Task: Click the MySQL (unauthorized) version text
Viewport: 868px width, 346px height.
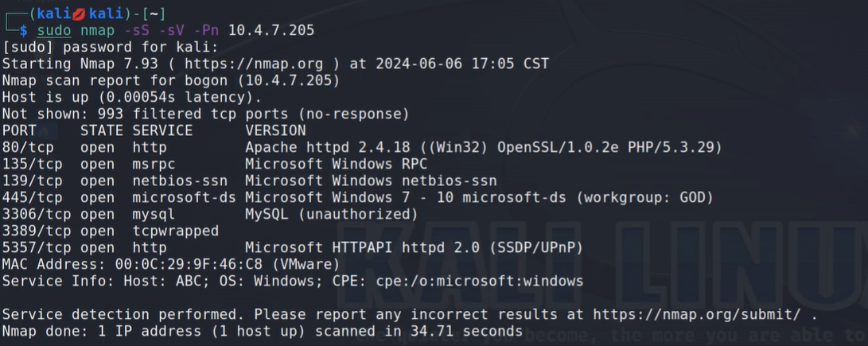Action: [x=331, y=214]
